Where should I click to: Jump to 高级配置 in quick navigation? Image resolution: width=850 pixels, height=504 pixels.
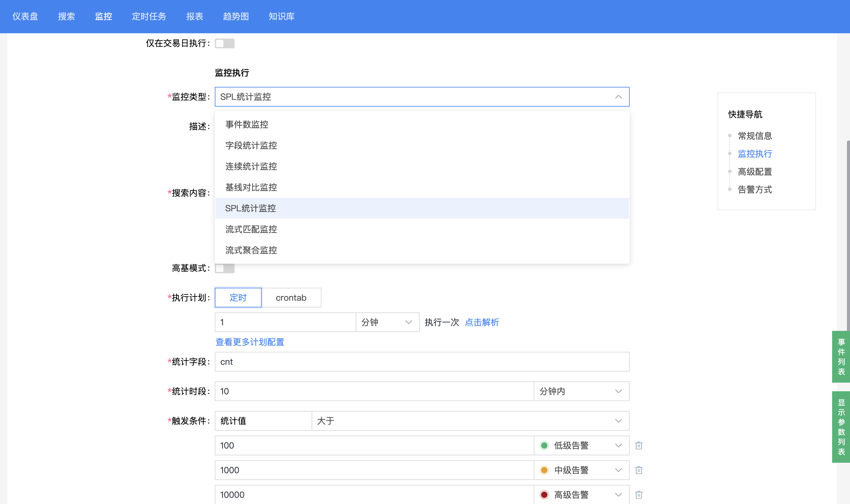click(x=755, y=172)
